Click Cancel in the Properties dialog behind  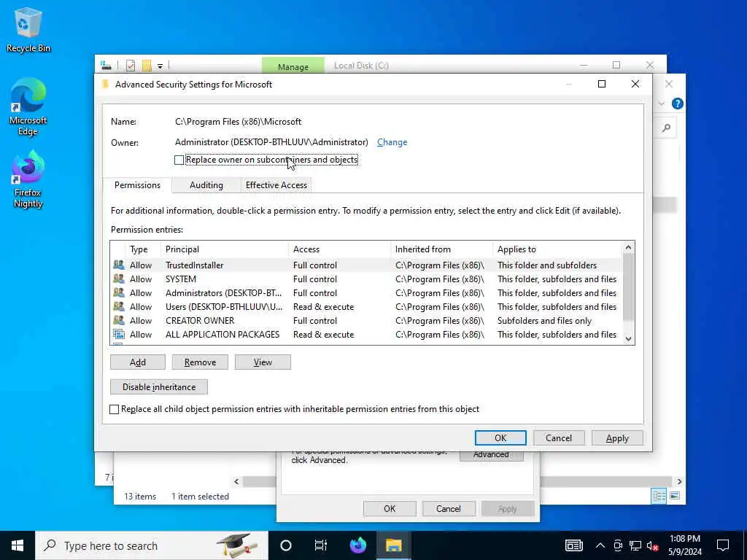[x=449, y=508]
